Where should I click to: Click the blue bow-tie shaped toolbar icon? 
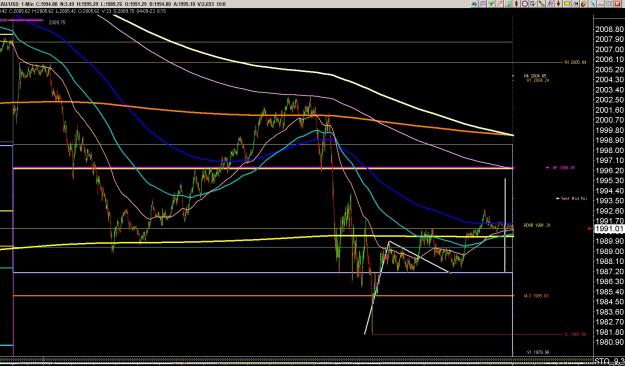coord(576,4)
